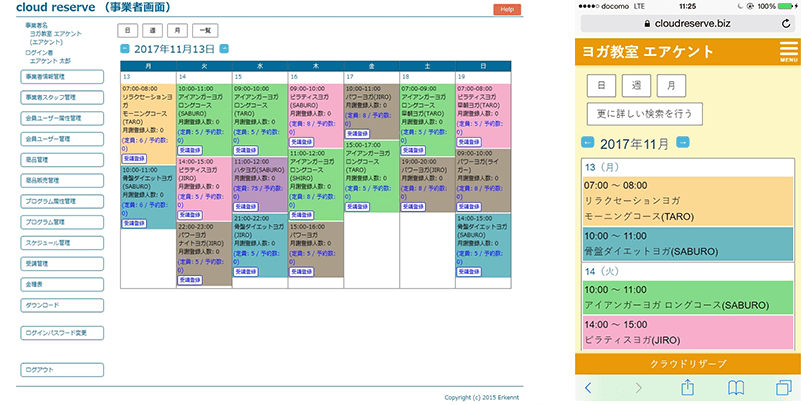Open 商品販売管理 in sidebar
Image resolution: width=801 pixels, height=405 pixels.
coord(62,180)
